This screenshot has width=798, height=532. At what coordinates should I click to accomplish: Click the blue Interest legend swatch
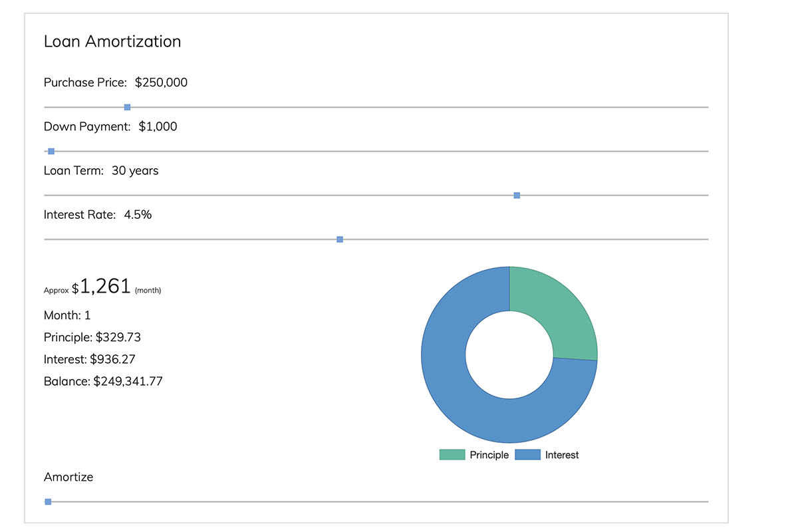pos(527,455)
